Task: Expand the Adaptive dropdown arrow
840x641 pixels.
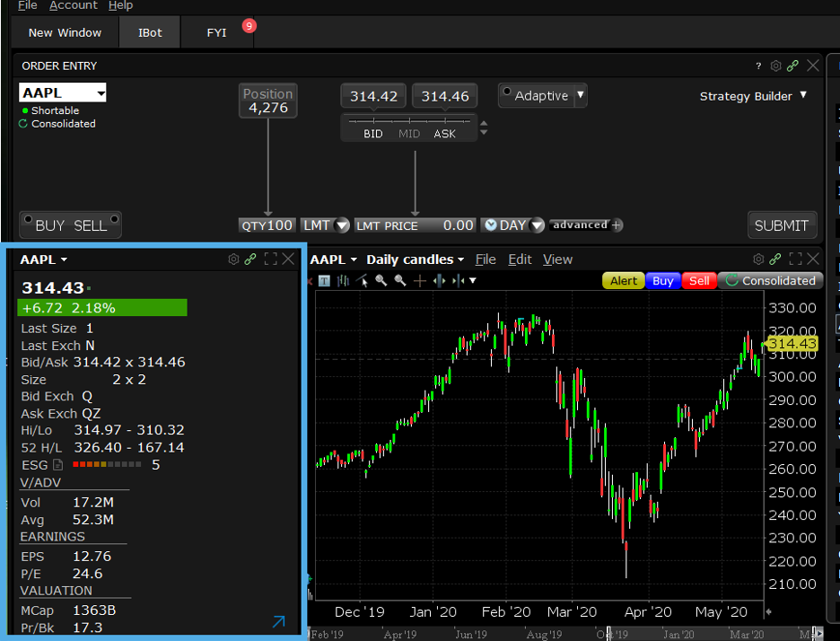Action: click(x=580, y=95)
